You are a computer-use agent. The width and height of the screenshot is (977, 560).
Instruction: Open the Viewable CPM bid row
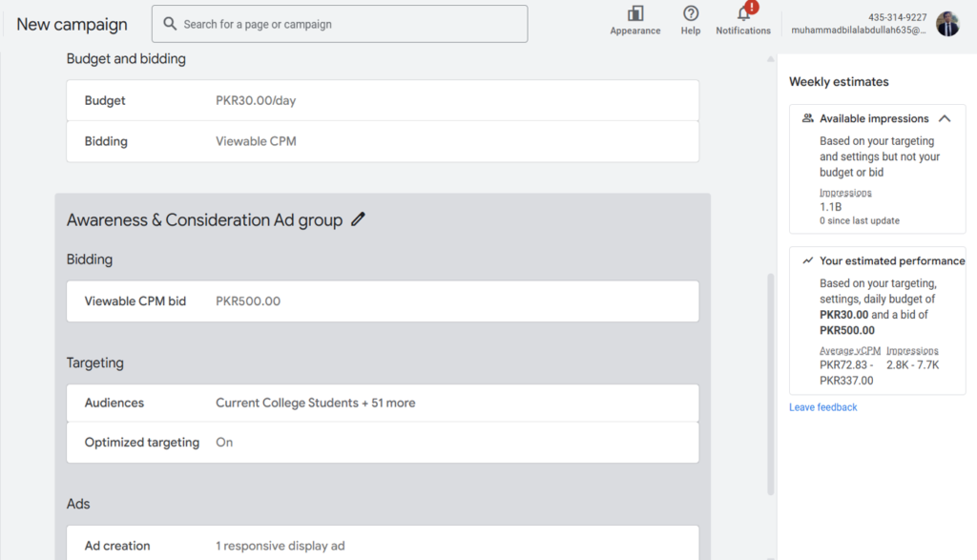click(383, 301)
